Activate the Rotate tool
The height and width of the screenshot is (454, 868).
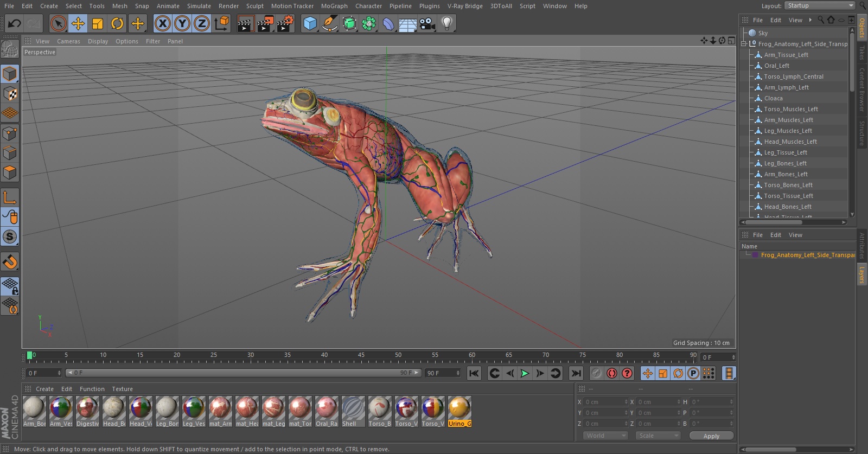point(117,23)
